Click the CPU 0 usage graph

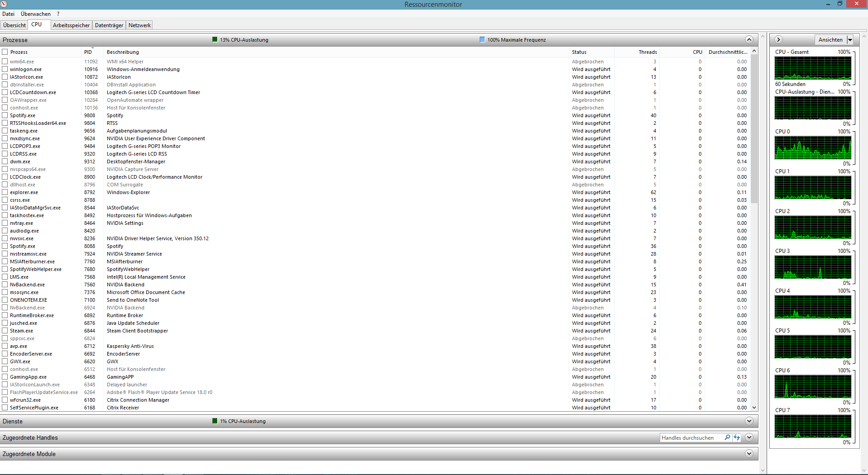[x=813, y=147]
